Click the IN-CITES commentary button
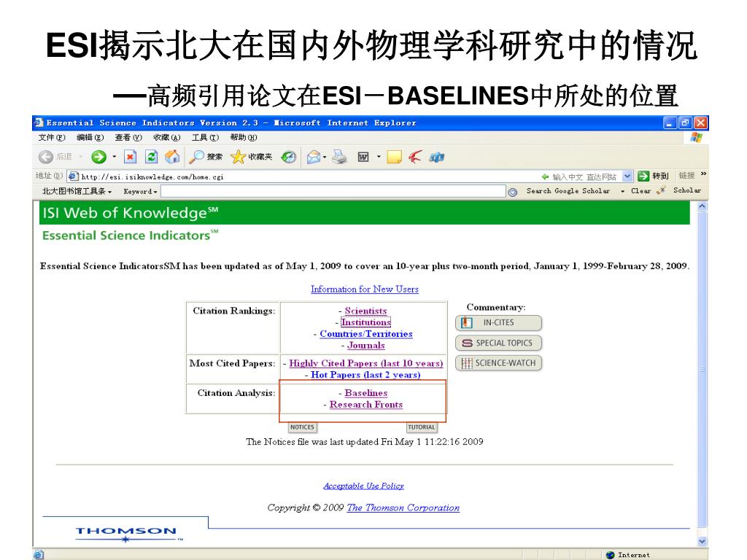Image resolution: width=747 pixels, height=560 pixels. [x=498, y=323]
